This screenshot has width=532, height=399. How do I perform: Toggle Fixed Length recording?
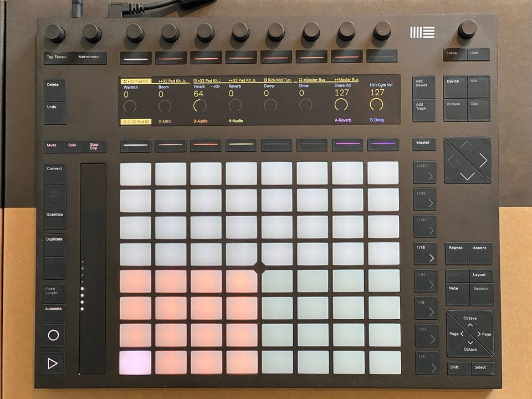click(54, 294)
